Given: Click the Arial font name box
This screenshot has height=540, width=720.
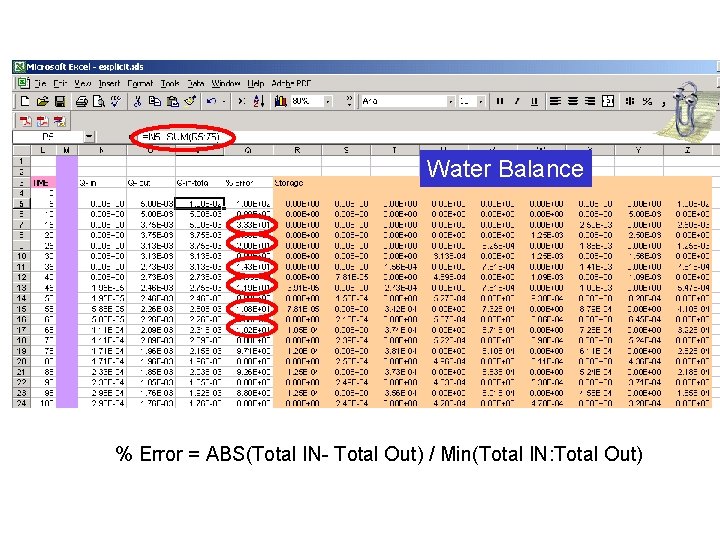Looking at the screenshot, I should (403, 101).
